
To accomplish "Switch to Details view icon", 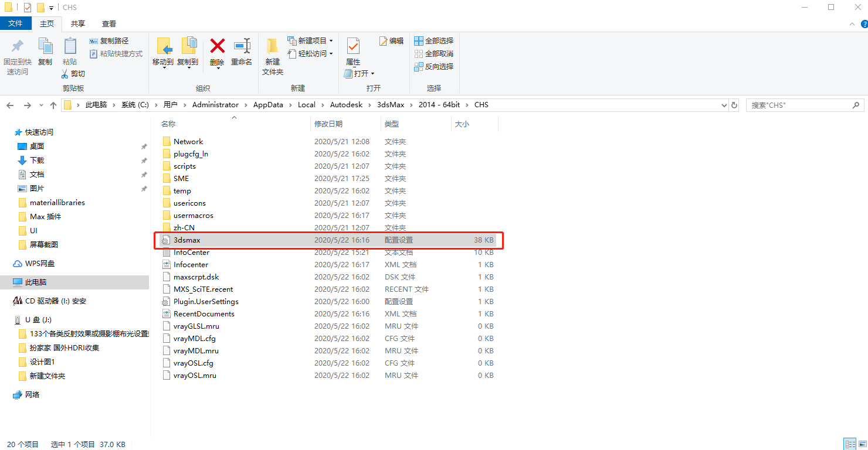I will tap(849, 444).
